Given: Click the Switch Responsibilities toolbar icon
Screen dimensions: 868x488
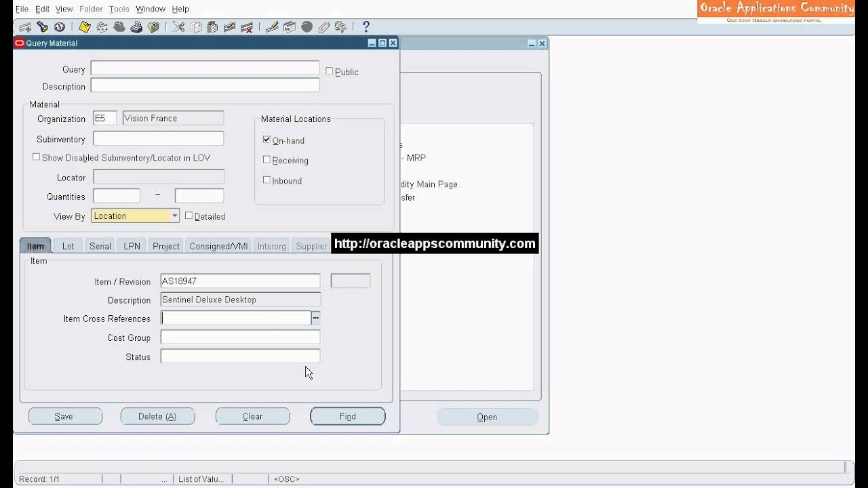Looking at the screenshot, I should [119, 27].
